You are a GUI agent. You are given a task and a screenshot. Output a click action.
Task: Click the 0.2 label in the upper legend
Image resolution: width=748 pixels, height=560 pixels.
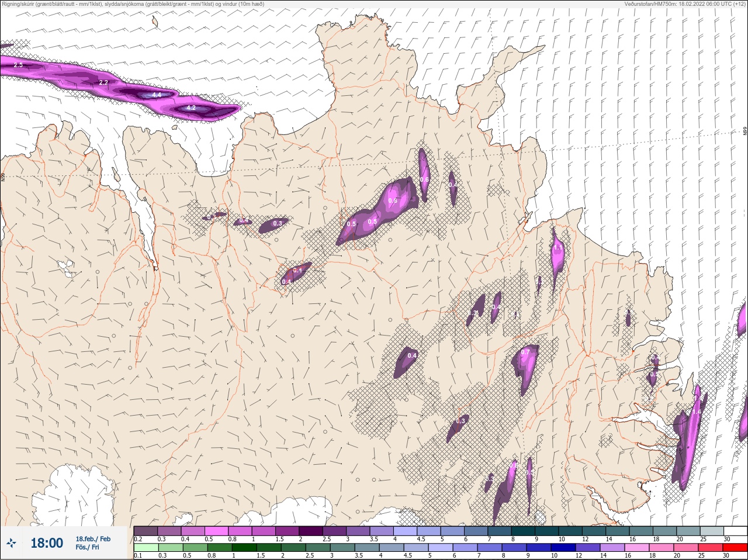tap(138, 539)
